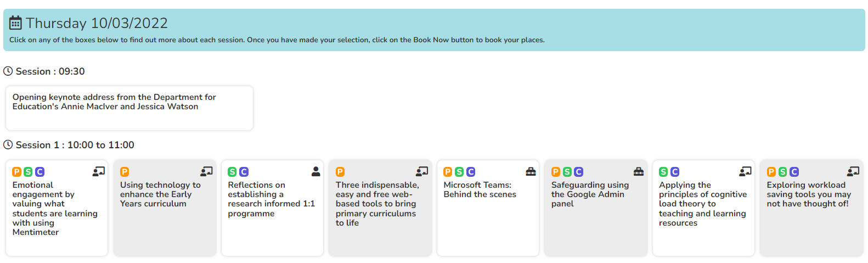This screenshot has height=263, width=868.
Task: Click the single person icon on Reflections card
Action: (x=315, y=172)
